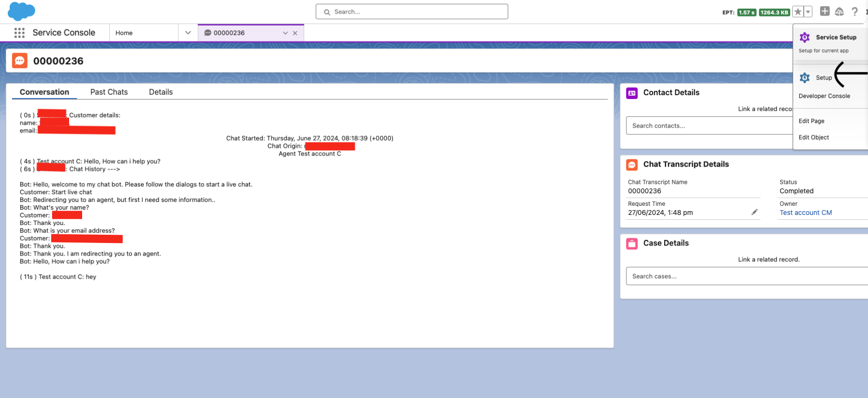Switch to the Details tab

161,92
